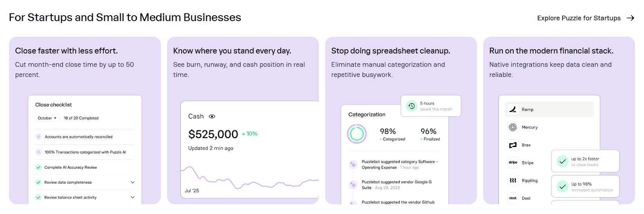
Task: Open the October month dropdown
Action: pyautogui.click(x=47, y=118)
